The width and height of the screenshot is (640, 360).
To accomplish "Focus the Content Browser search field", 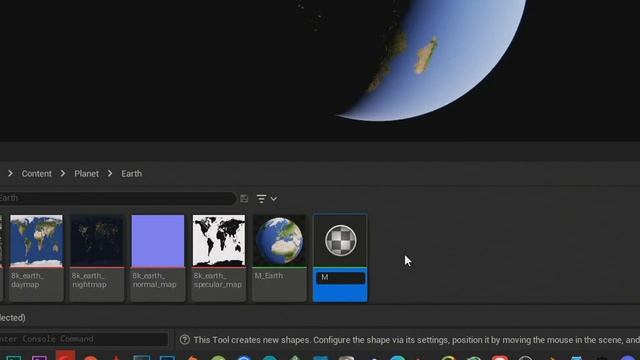I will pyautogui.click(x=117, y=198).
